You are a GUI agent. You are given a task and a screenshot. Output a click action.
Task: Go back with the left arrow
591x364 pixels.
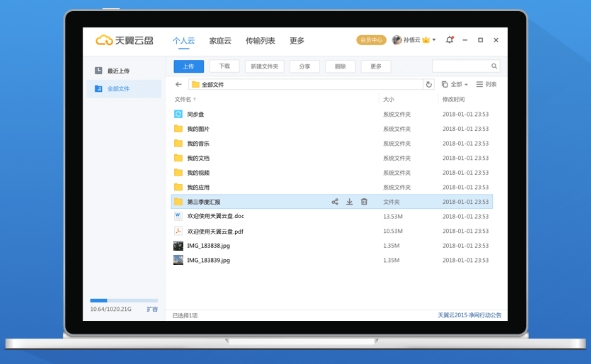point(179,84)
